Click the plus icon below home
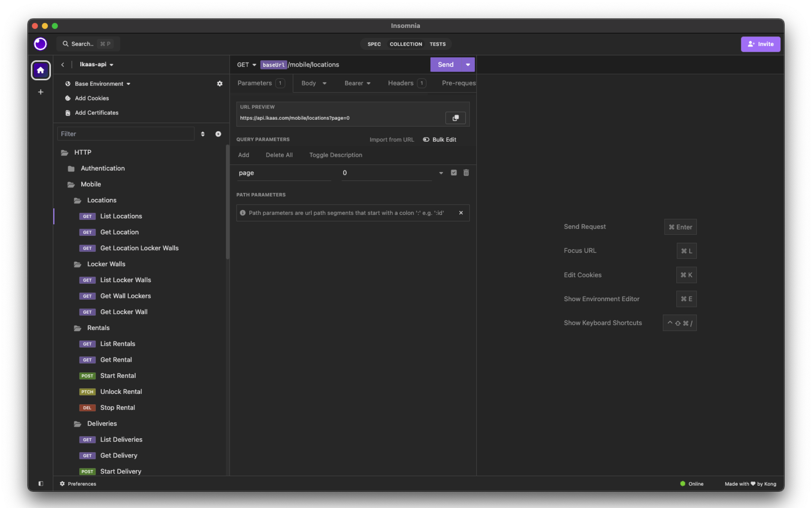 point(41,92)
